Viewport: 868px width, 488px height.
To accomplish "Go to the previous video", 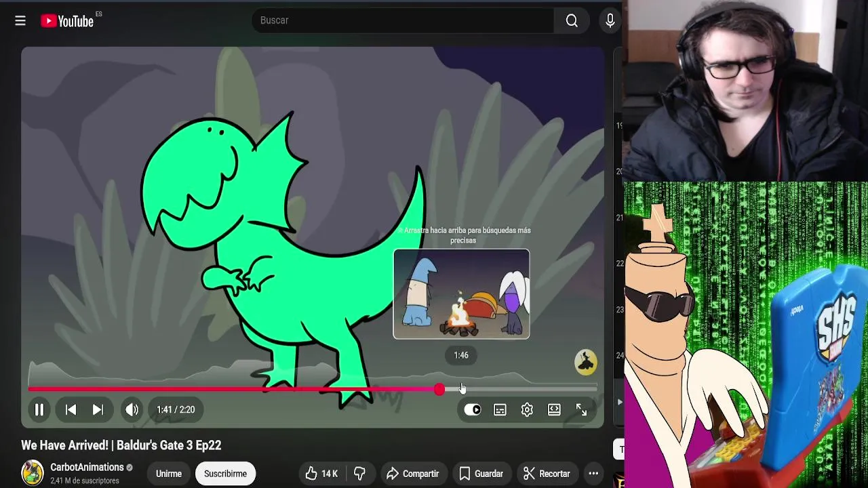I will [71, 409].
